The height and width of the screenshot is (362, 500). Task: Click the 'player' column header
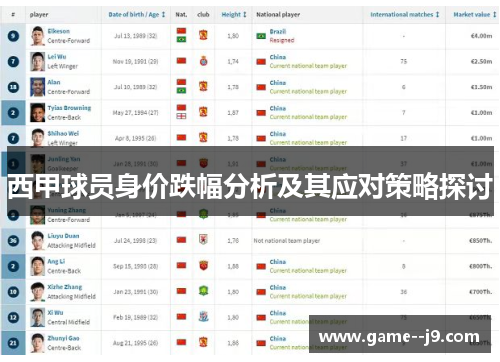[39, 14]
